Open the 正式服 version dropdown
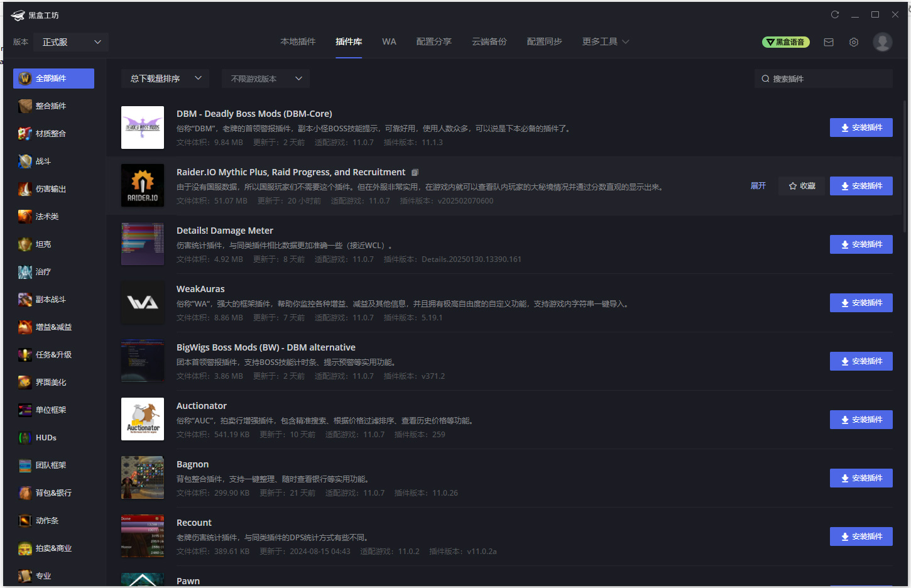The height and width of the screenshot is (588, 911). click(71, 42)
